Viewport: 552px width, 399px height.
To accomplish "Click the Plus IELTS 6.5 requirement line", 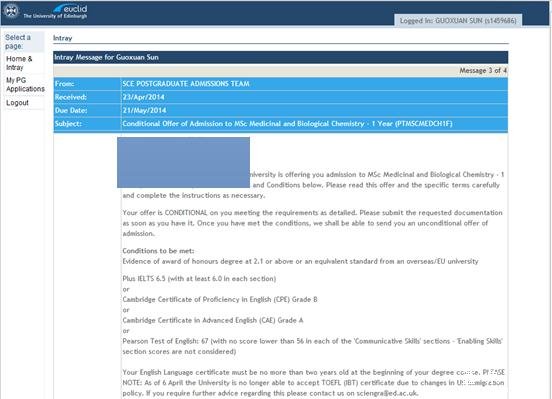I will 199,279.
